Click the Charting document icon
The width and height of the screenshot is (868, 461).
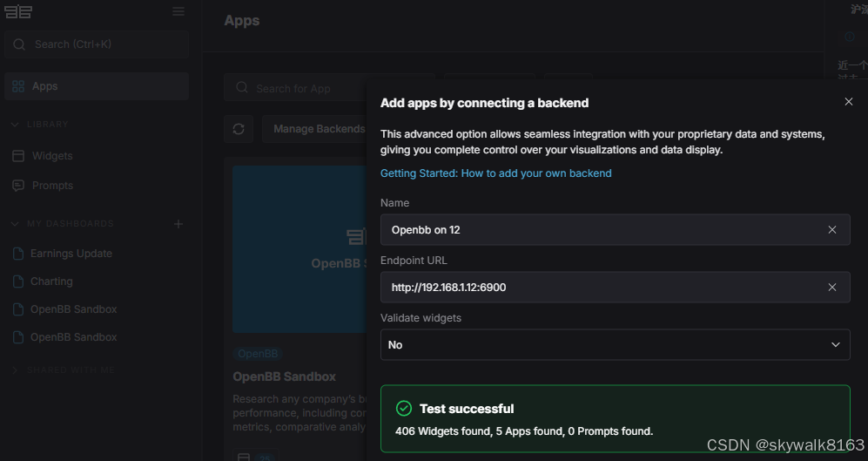coord(18,281)
